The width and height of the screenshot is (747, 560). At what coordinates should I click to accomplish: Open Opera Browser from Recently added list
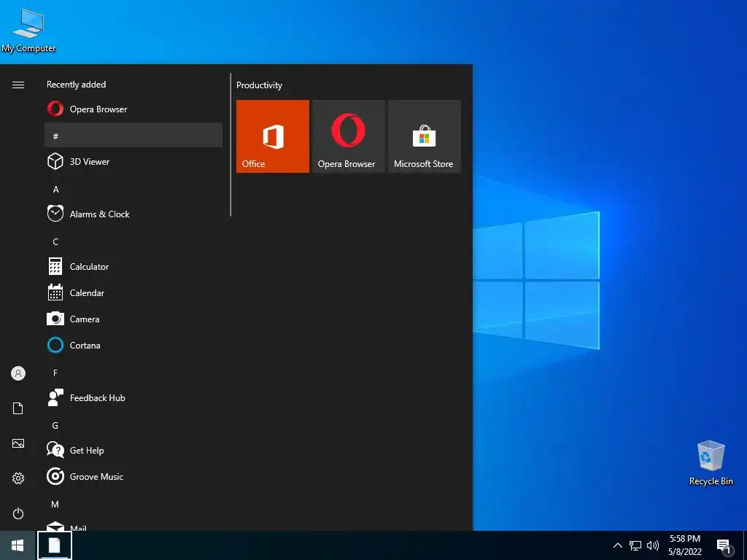[133, 109]
